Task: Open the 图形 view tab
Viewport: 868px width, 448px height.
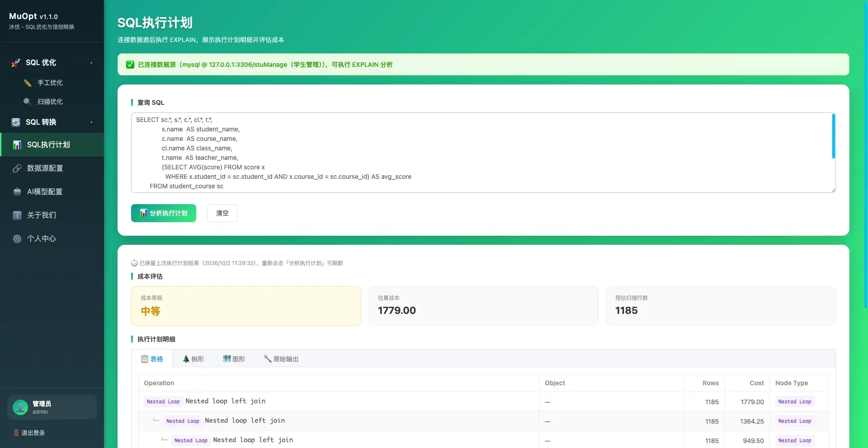Action: click(x=234, y=359)
